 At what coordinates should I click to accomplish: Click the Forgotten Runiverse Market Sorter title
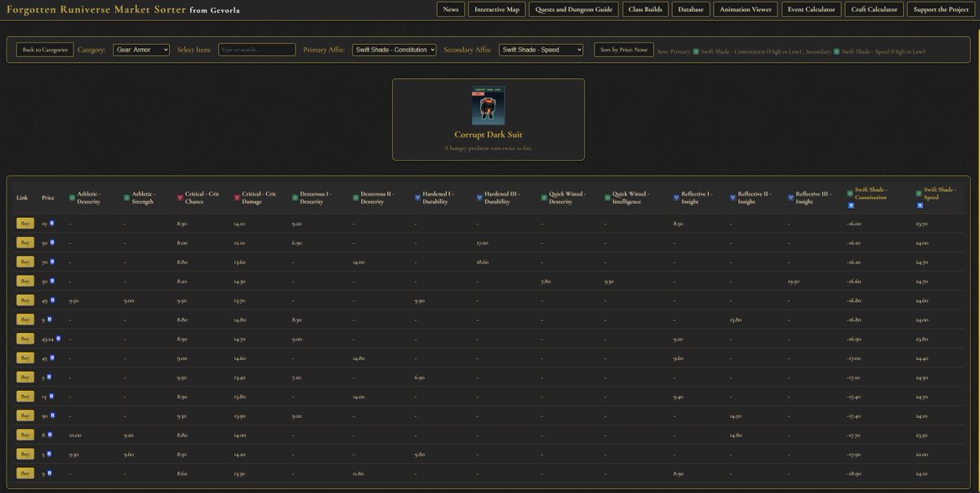[96, 10]
